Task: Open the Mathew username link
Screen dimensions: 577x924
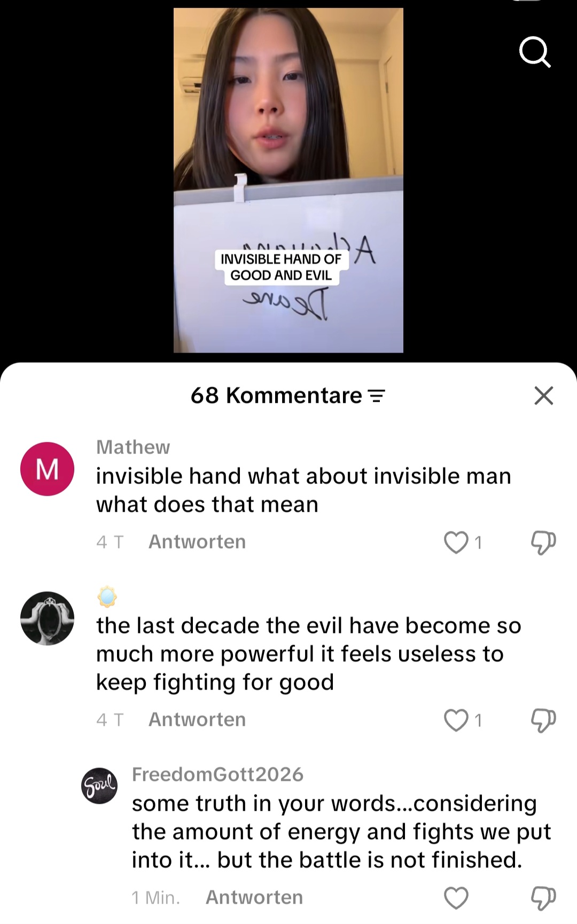Action: click(133, 447)
